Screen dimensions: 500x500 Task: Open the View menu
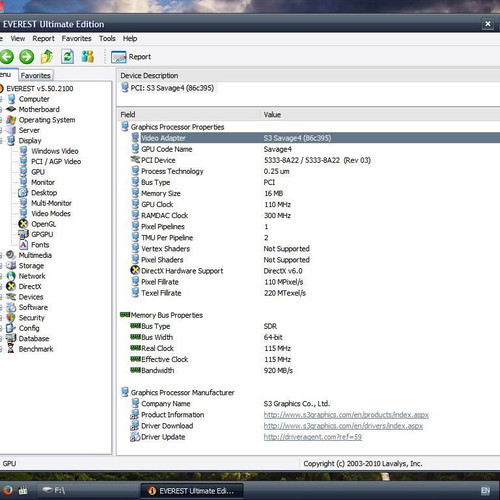[18, 39]
